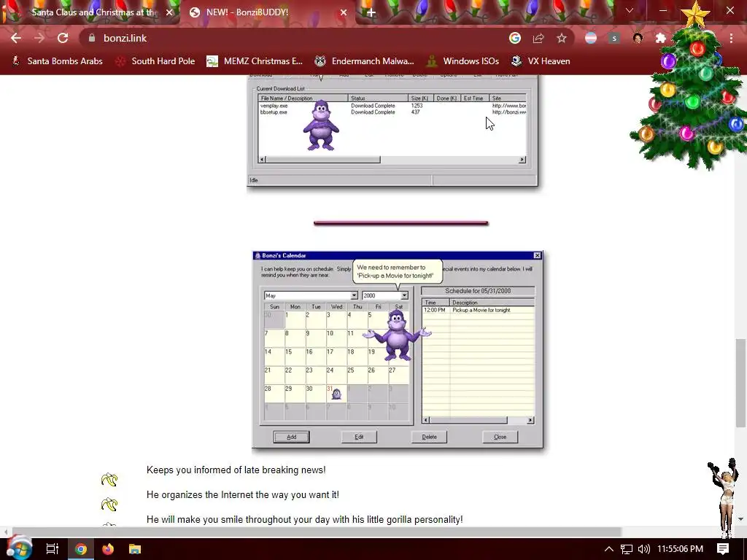Click the striped flag extension icon

591,38
